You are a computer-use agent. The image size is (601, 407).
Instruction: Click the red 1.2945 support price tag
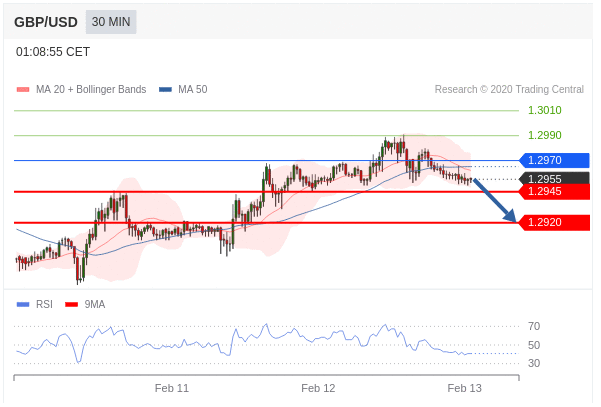(554, 192)
